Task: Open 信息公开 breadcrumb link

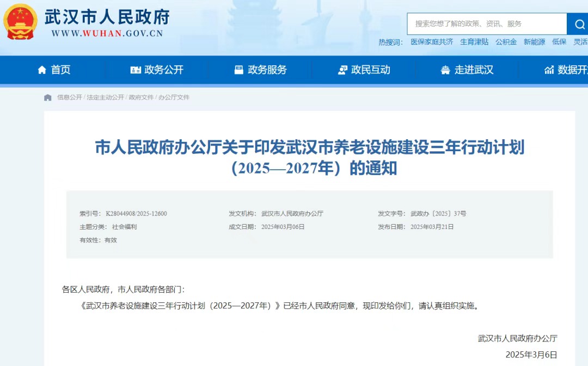Action: click(69, 97)
